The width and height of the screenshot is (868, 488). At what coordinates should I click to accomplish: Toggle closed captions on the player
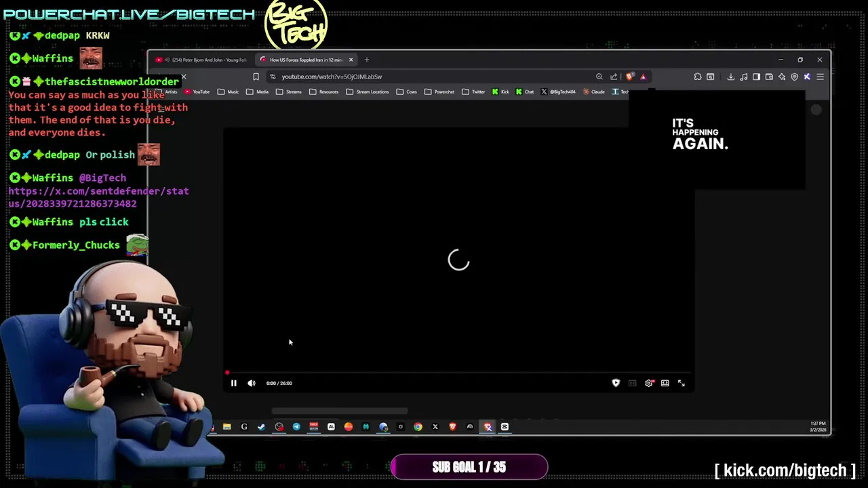click(x=633, y=384)
